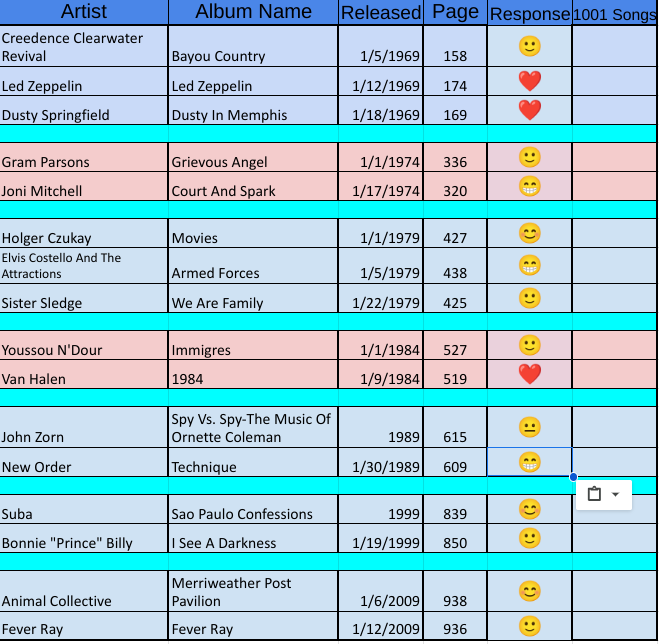Click the Sao Paulo Confessions album cell
Viewport: 659px width, 644px height.
[x=253, y=509]
